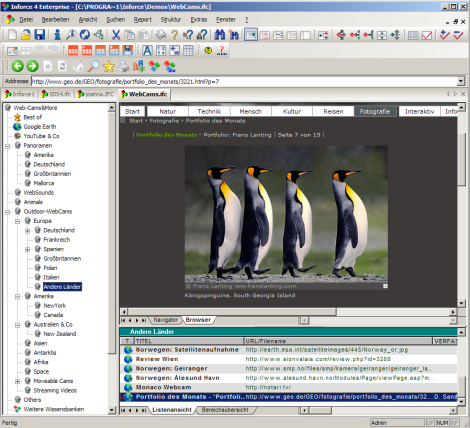Click the tree panel scroll down arrow
Image resolution: width=470 pixels, height=428 pixels.
pyautogui.click(x=112, y=410)
